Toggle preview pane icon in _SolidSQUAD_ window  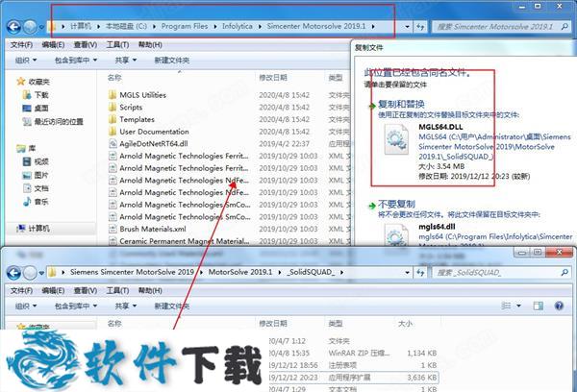538,306
